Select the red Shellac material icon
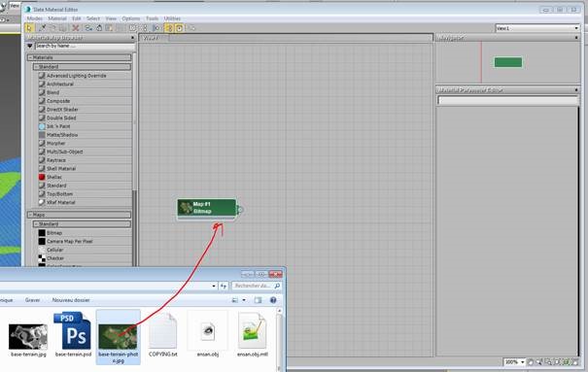Screen dimensions: 588x372 tap(42, 177)
